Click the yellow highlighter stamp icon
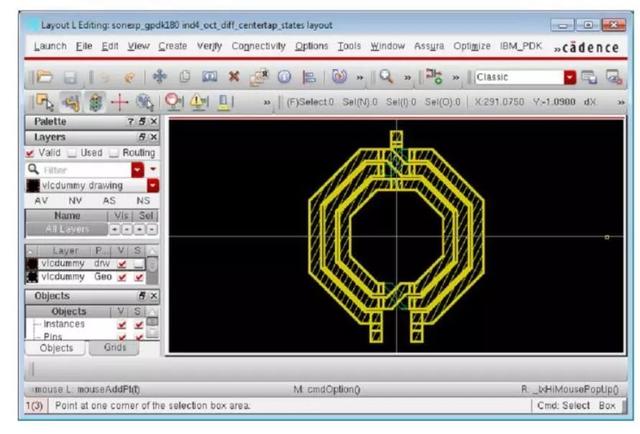640x434 pixels. coord(224,102)
